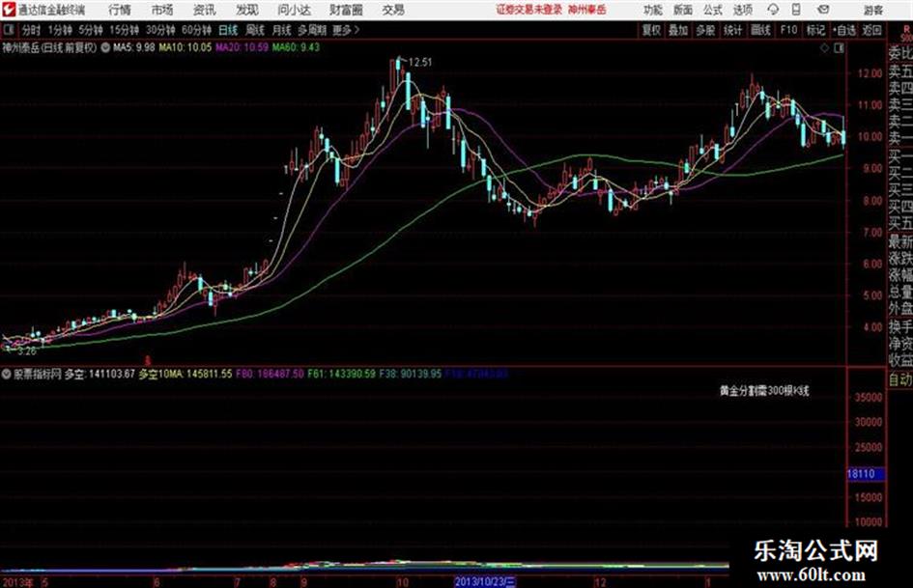Viewport: 913px width, 588px height.
Task: Open the customer service headset icon
Action: tap(773, 10)
